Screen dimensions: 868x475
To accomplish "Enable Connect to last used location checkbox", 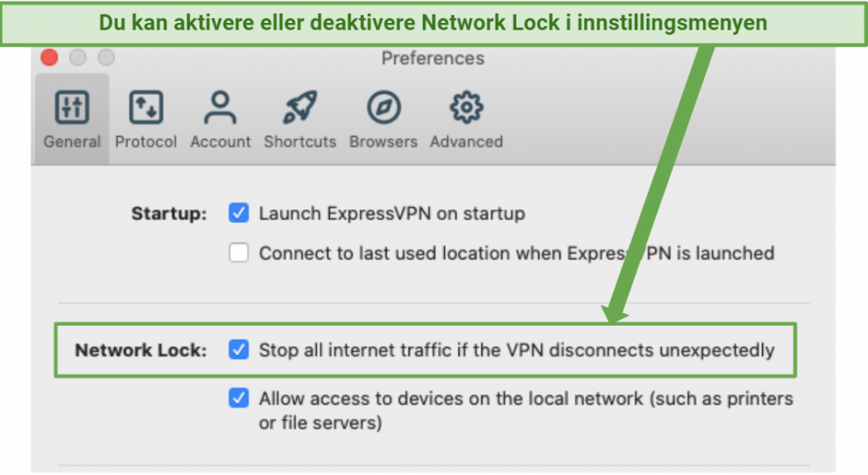I will 238,253.
